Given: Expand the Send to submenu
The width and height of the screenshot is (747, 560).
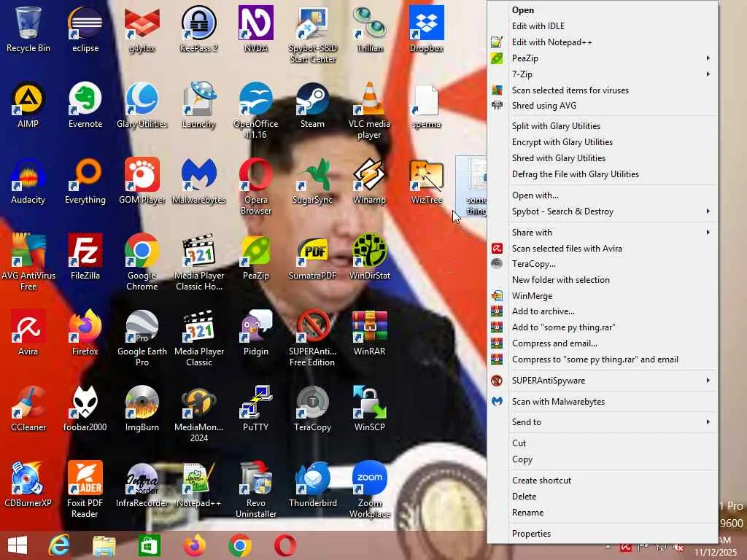Looking at the screenshot, I should (602, 422).
